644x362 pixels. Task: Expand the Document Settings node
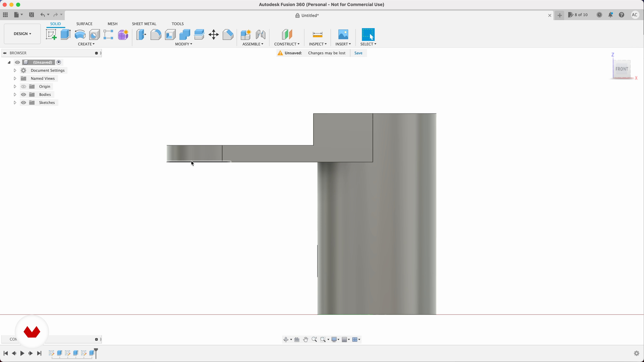coord(15,70)
